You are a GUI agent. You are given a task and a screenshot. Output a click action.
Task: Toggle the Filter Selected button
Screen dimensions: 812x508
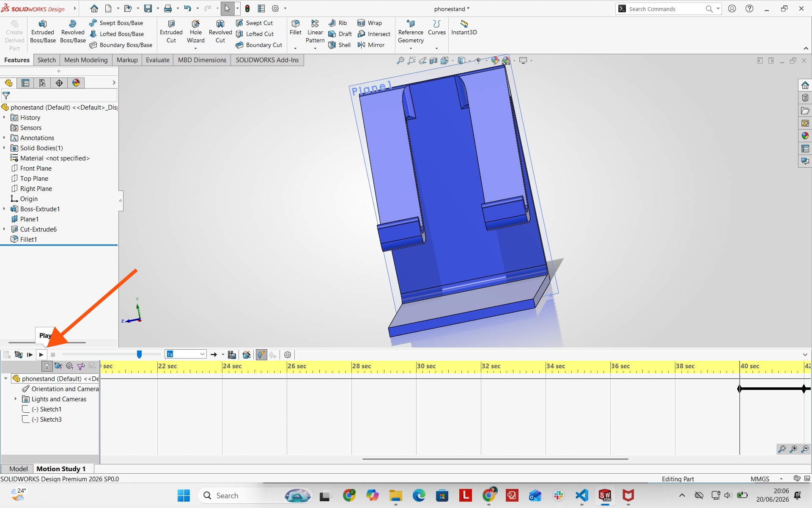(x=81, y=366)
